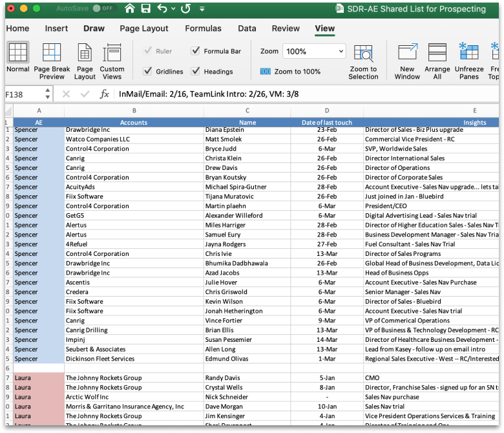The width and height of the screenshot is (504, 433).
Task: Click the CMO insights cell
Action: [x=432, y=377]
